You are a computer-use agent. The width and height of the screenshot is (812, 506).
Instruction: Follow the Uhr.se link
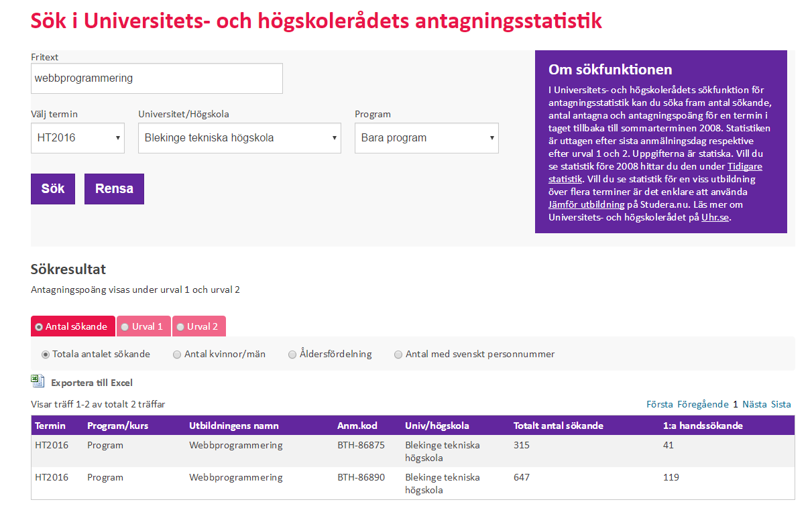click(x=715, y=217)
